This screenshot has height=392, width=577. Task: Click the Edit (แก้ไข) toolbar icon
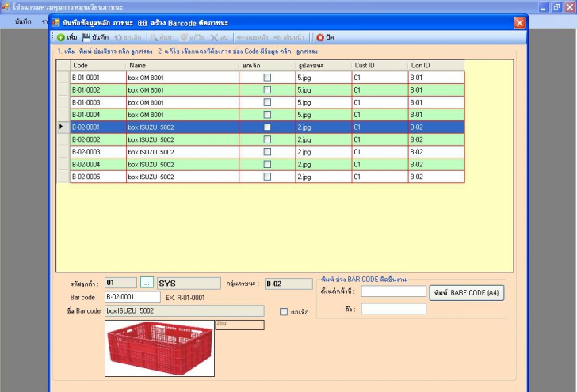pyautogui.click(x=184, y=37)
